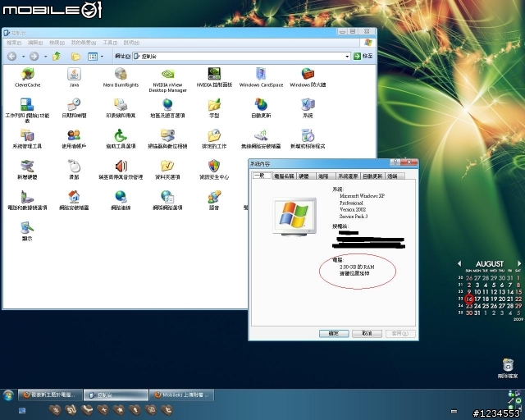Screen dimensions: 525x420
Task: Open the accessibility options wheelchair icon
Action: [x=121, y=139]
